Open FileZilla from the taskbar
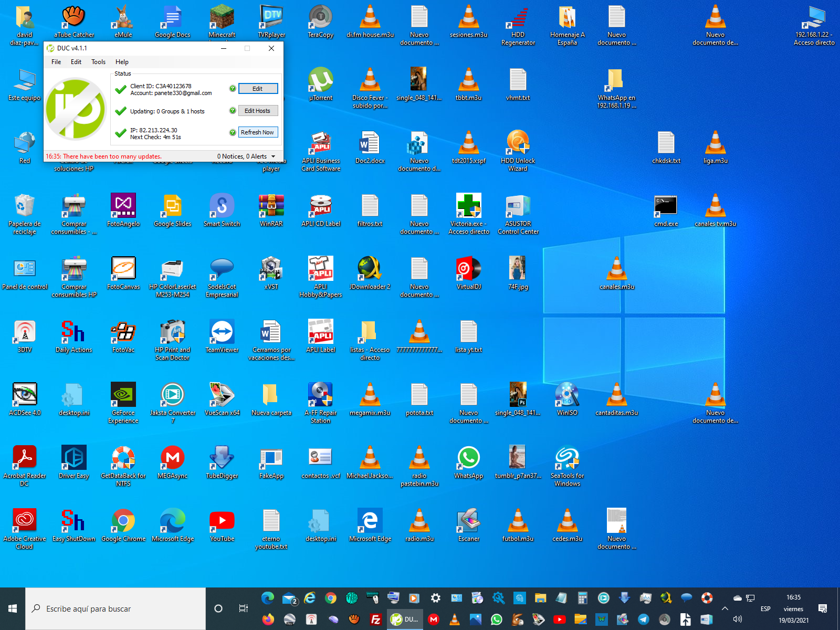Image resolution: width=840 pixels, height=630 pixels. [x=375, y=619]
